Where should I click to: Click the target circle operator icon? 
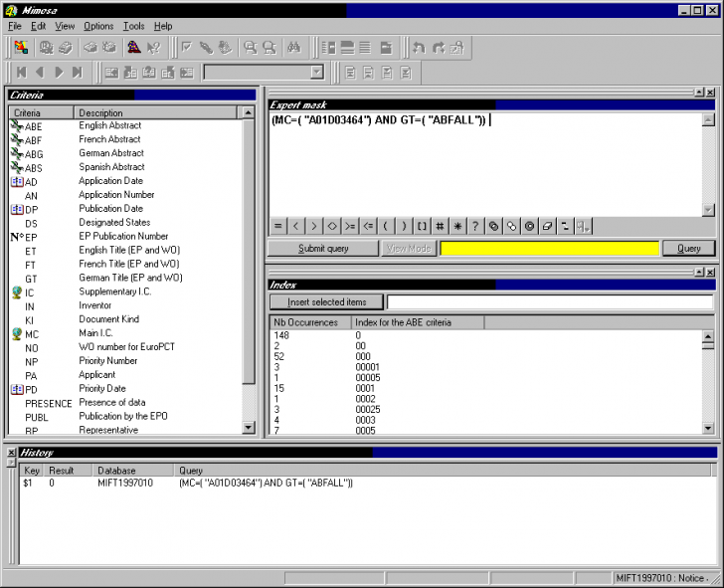tap(530, 226)
